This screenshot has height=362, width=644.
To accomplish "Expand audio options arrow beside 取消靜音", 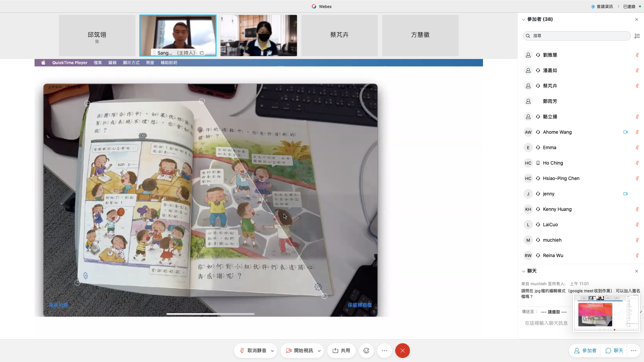I will [x=272, y=351].
